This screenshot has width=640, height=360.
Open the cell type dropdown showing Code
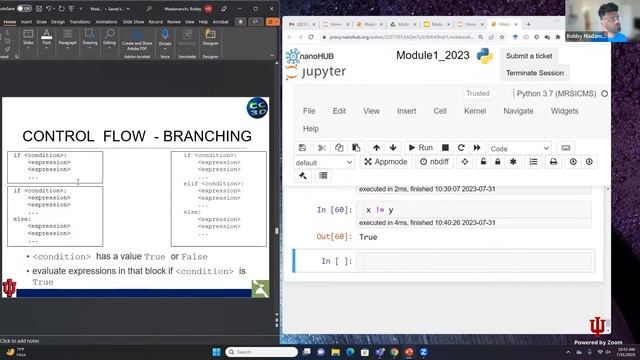pos(520,149)
